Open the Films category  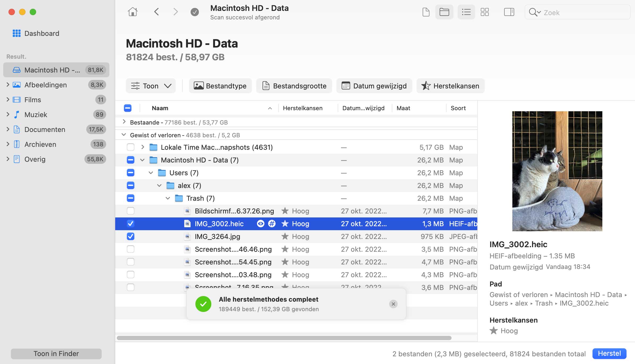coord(56,100)
